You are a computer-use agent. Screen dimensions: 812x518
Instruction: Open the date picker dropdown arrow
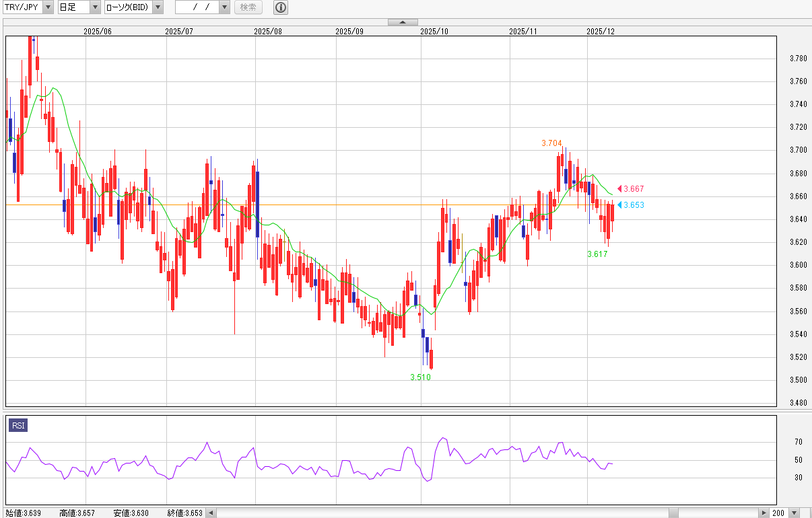point(224,7)
